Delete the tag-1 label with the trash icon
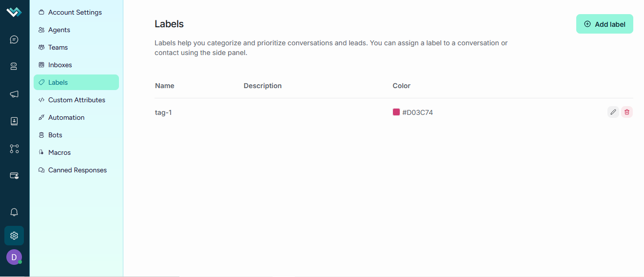644x277 pixels. (627, 112)
